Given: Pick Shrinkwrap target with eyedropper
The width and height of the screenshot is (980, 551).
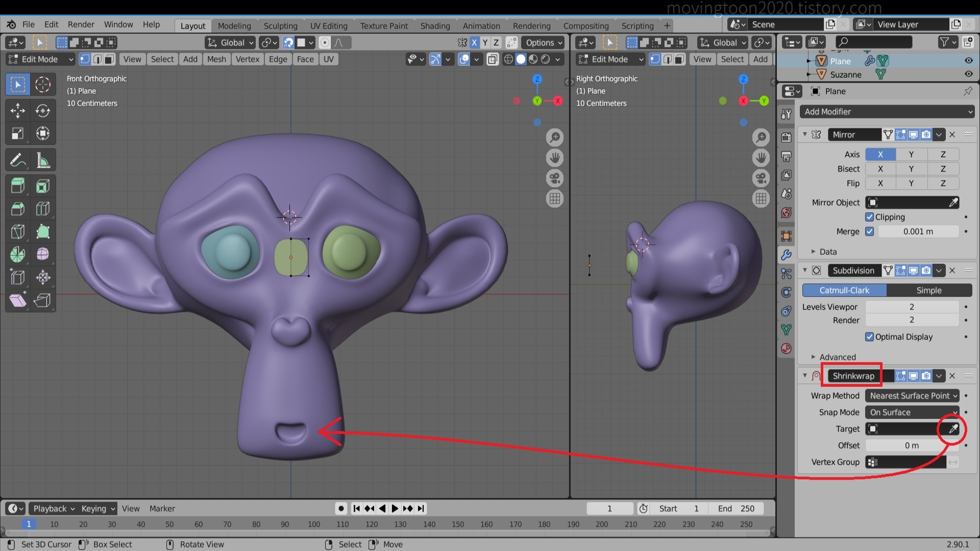Looking at the screenshot, I should pos(953,429).
